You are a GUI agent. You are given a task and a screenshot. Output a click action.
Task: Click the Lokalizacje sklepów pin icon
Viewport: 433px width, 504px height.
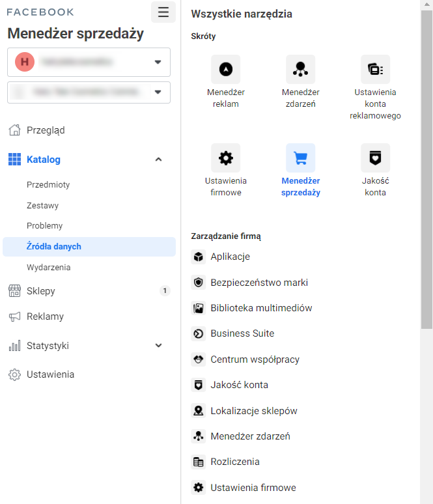199,411
